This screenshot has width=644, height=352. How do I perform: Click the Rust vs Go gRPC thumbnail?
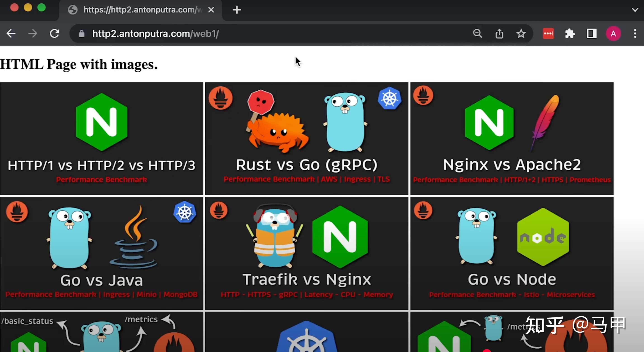coord(306,138)
